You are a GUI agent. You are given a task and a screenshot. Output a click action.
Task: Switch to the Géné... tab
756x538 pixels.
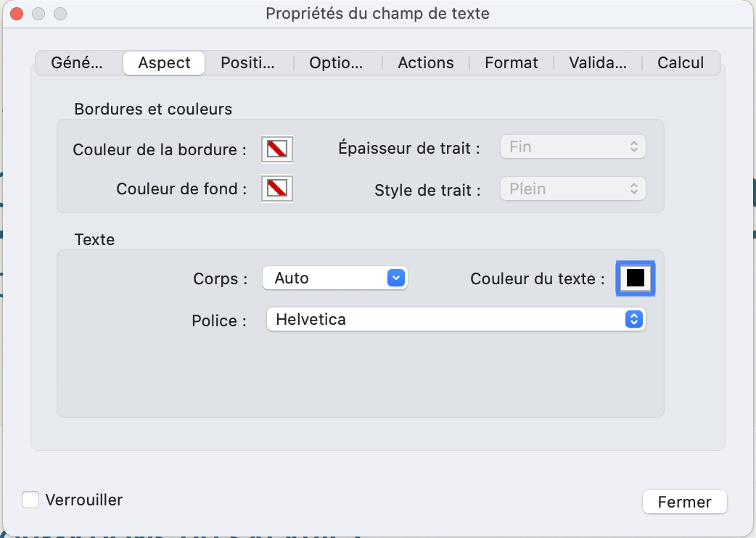pos(77,62)
